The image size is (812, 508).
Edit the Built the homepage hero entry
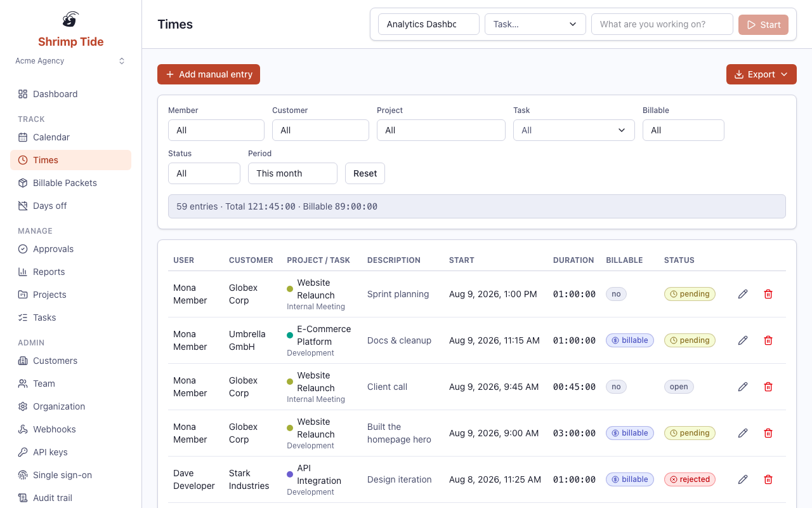coord(743,433)
